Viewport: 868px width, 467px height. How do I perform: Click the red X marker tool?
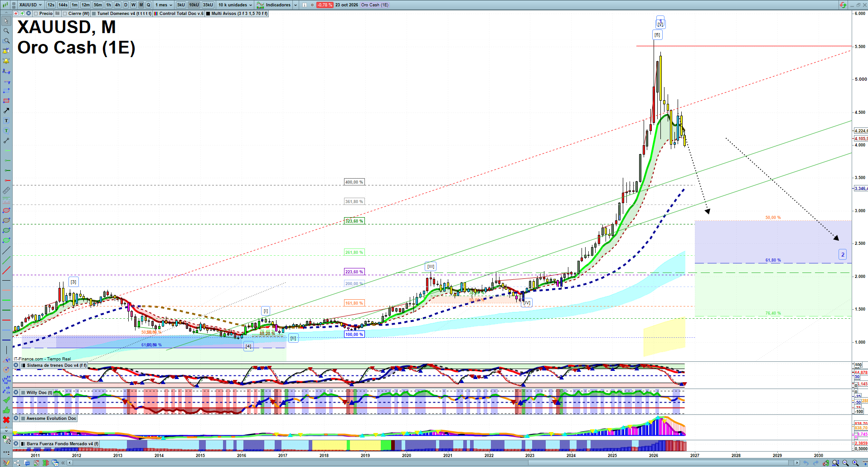pyautogui.click(x=6, y=420)
